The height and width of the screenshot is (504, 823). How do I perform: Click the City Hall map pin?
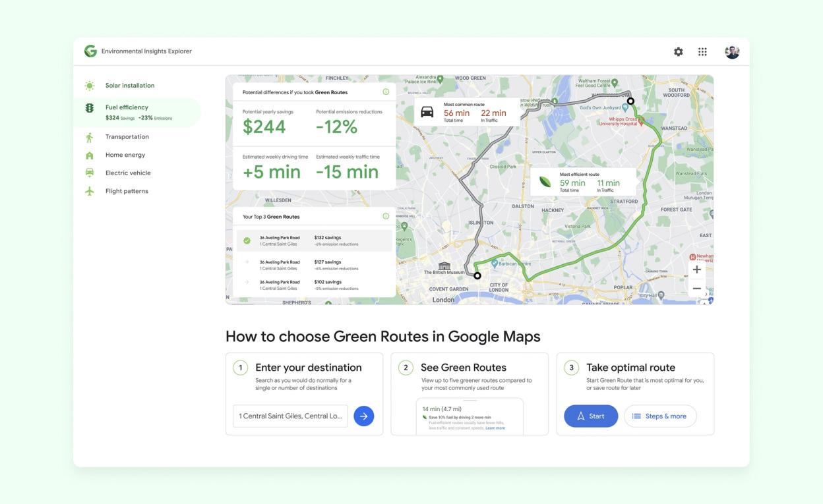661,295
